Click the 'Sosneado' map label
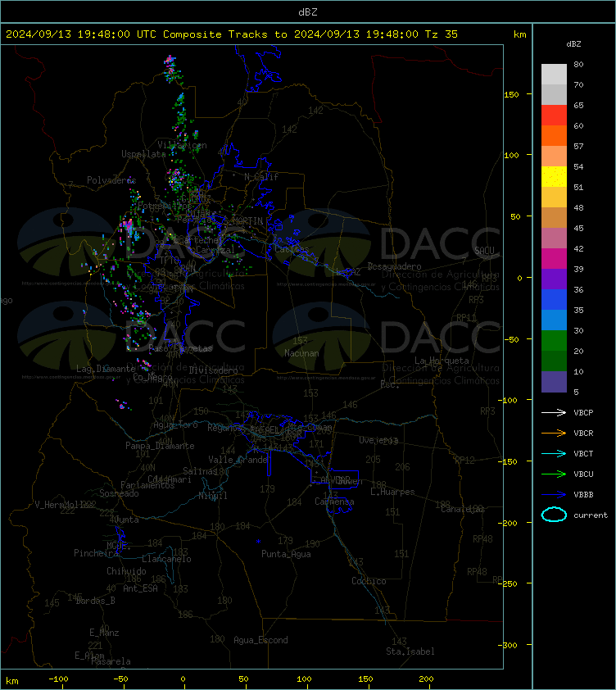The image size is (616, 690). coord(119,493)
